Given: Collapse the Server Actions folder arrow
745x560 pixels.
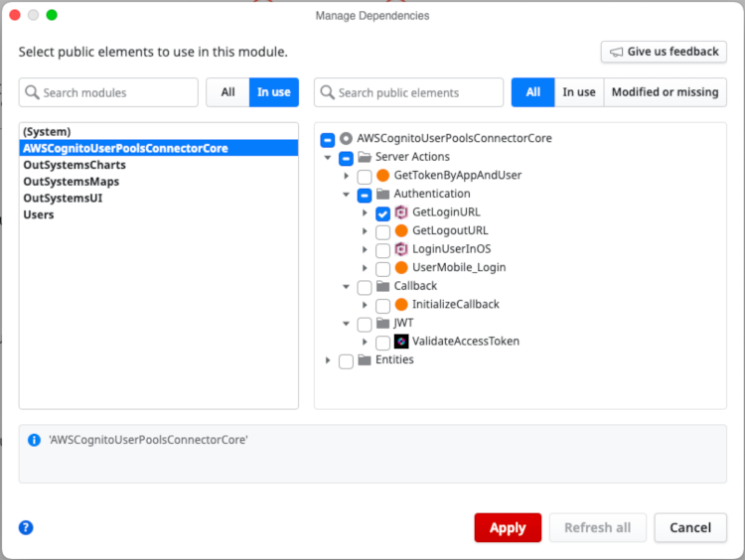Looking at the screenshot, I should point(328,157).
